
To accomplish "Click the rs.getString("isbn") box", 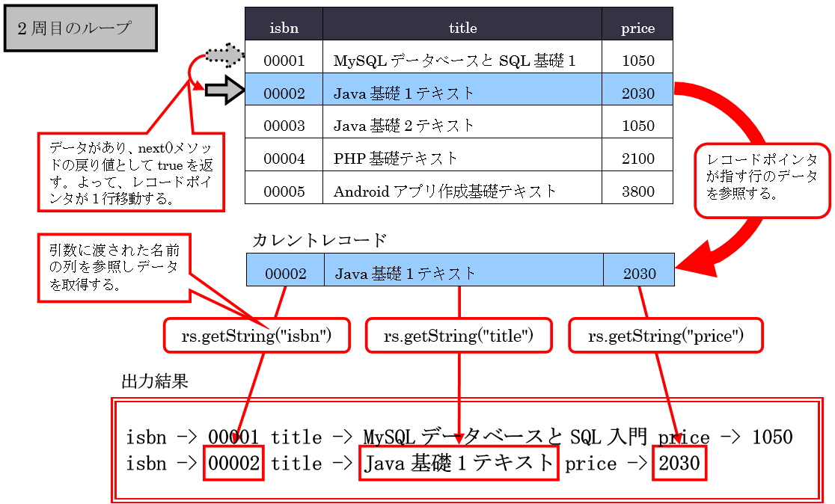I will point(257,336).
